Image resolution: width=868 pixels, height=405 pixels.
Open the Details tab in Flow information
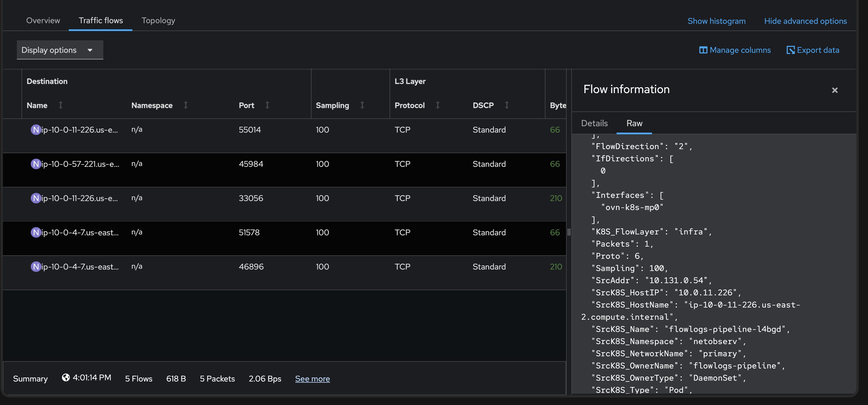594,123
